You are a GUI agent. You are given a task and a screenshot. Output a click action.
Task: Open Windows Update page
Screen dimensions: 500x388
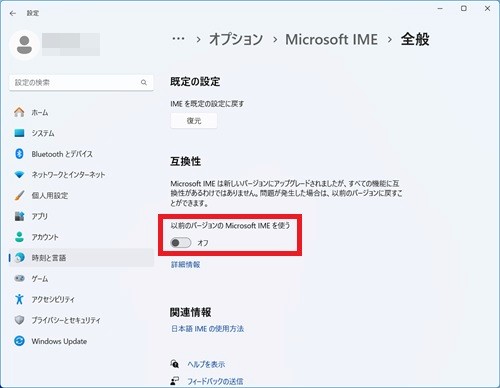81,341
